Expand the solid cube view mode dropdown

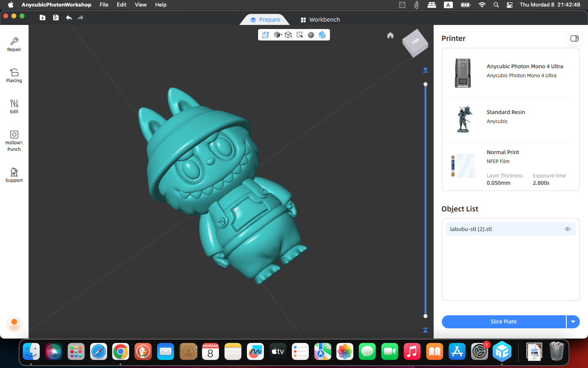click(x=278, y=35)
